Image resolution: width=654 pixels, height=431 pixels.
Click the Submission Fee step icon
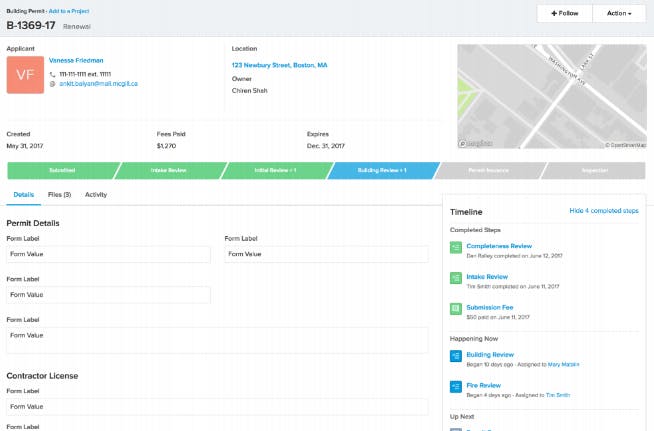pyautogui.click(x=456, y=309)
